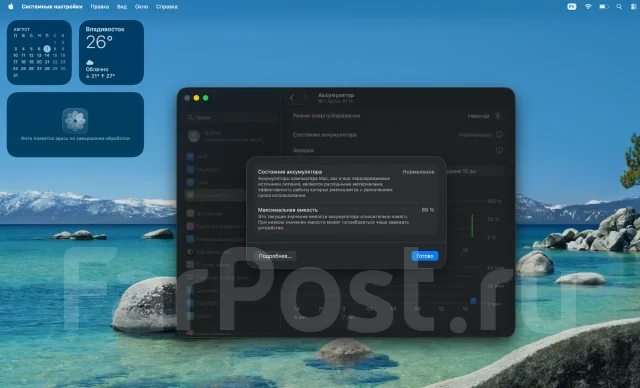Open the calendar widget for август
640x388 pixels.
[39, 52]
